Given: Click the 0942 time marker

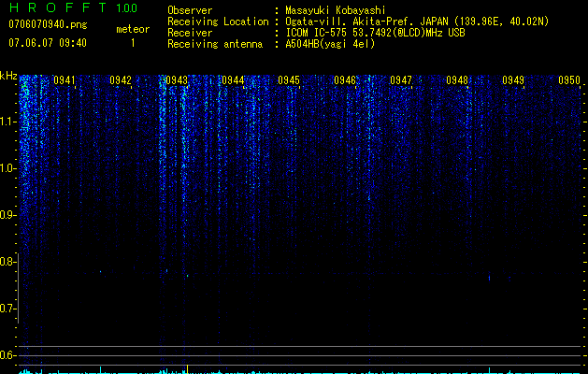Looking at the screenshot, I should click(x=121, y=80).
